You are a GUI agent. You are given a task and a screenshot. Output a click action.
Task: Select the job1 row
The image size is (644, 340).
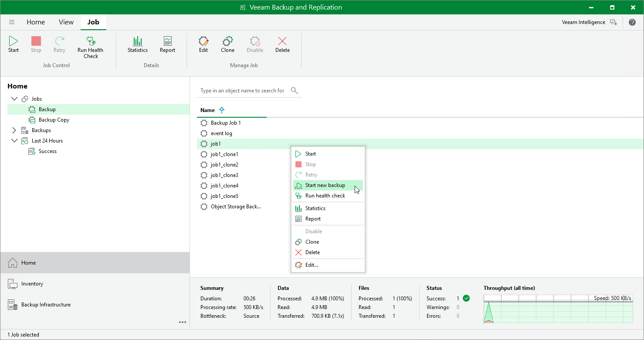420,144
